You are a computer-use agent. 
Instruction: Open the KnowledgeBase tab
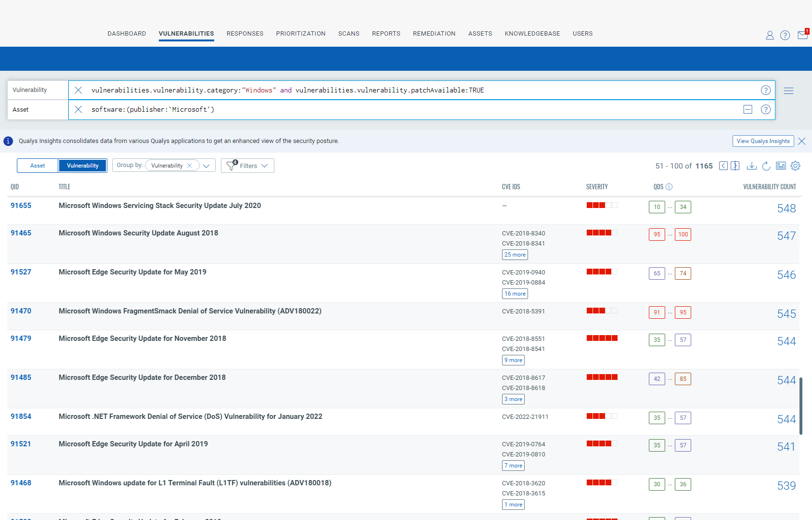532,34
